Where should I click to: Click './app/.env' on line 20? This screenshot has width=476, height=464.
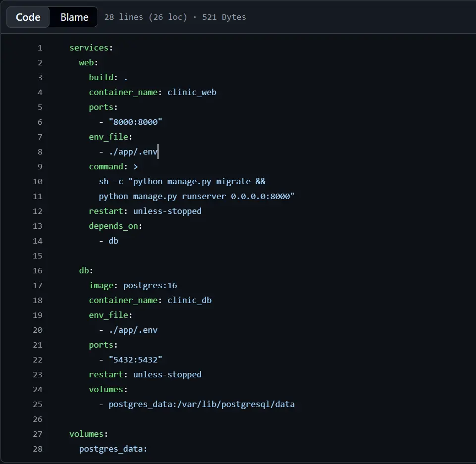coord(133,330)
